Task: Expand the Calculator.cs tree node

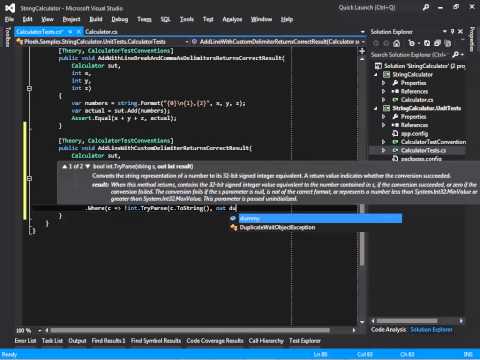Action: pos(383,100)
